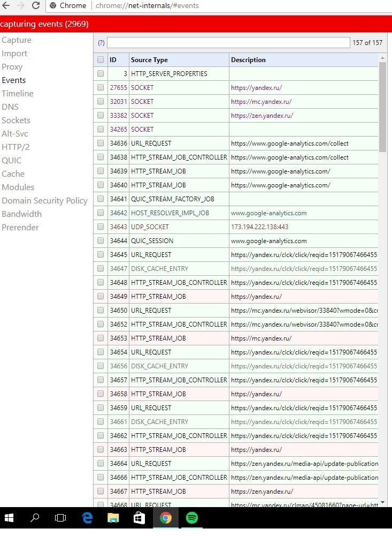Open the Capture tab
This screenshot has height=536, width=392.
click(17, 40)
